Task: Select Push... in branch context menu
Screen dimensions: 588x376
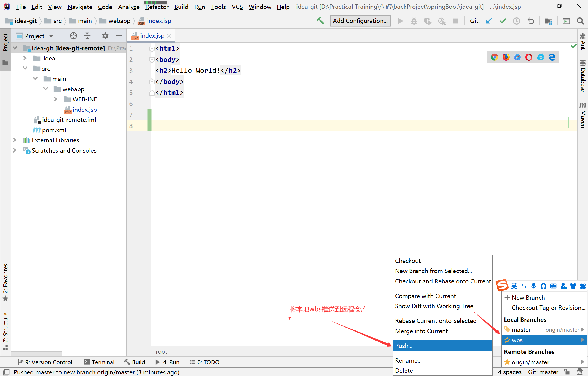Action: [443, 345]
